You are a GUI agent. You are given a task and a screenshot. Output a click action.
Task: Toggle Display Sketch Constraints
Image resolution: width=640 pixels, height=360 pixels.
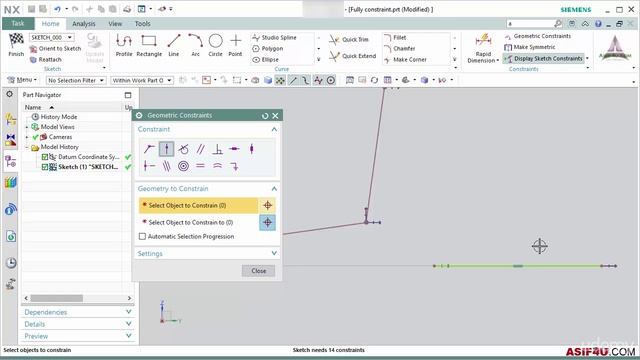coord(544,58)
